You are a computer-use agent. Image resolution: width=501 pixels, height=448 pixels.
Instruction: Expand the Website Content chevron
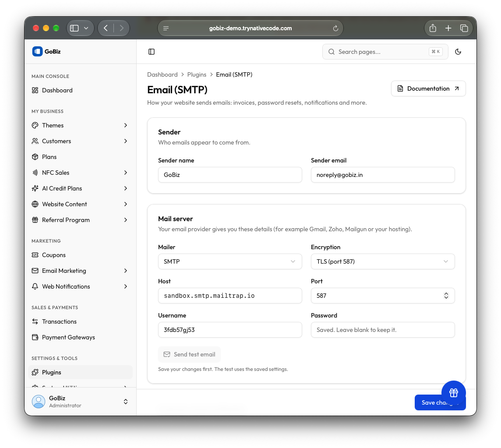click(x=126, y=204)
